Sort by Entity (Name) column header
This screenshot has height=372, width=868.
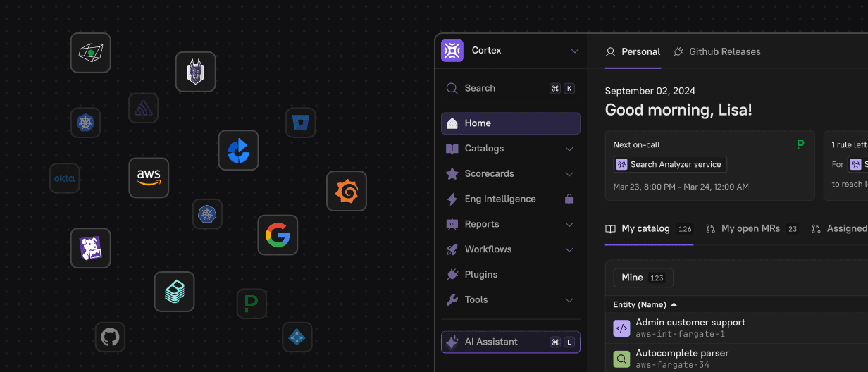(645, 304)
